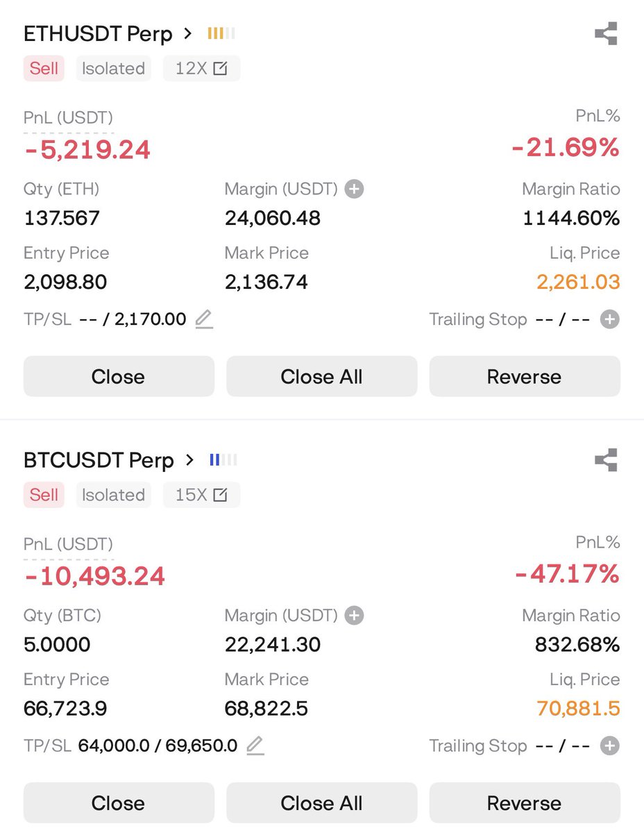Add margin to ETHUSDT position
The height and width of the screenshot is (833, 644).
(x=354, y=189)
